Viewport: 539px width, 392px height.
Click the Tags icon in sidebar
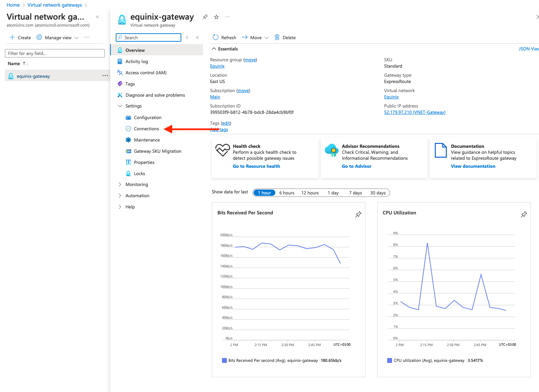(120, 84)
